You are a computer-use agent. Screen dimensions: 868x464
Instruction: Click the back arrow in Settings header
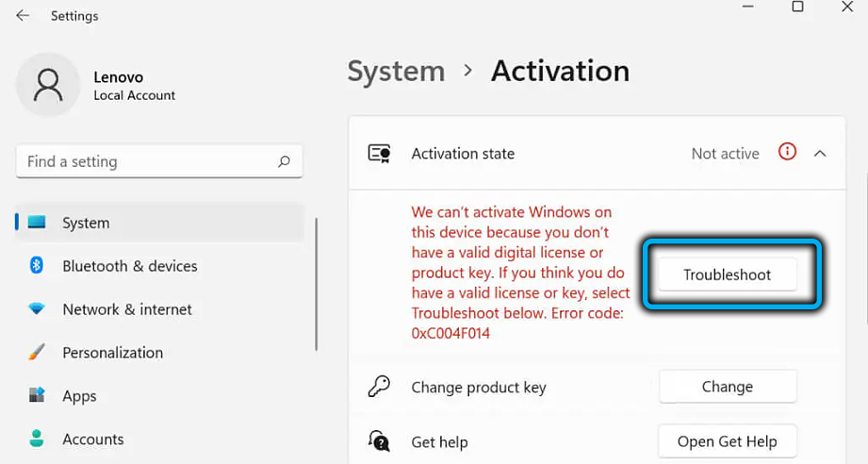23,16
